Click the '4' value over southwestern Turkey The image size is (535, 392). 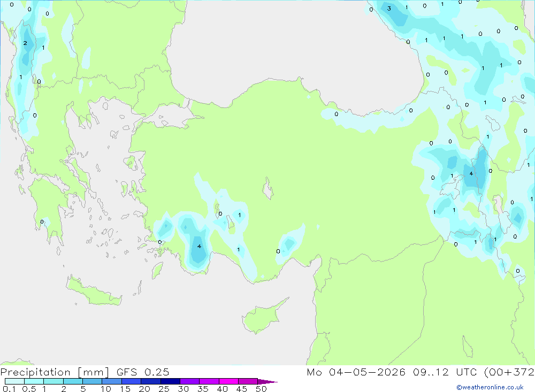[x=199, y=246]
